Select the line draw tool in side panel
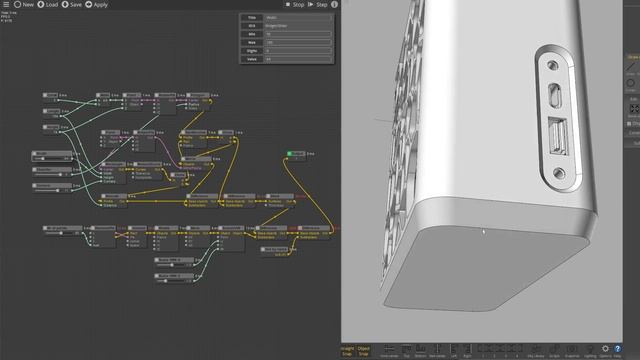This screenshot has width=640, height=360. pos(631,68)
